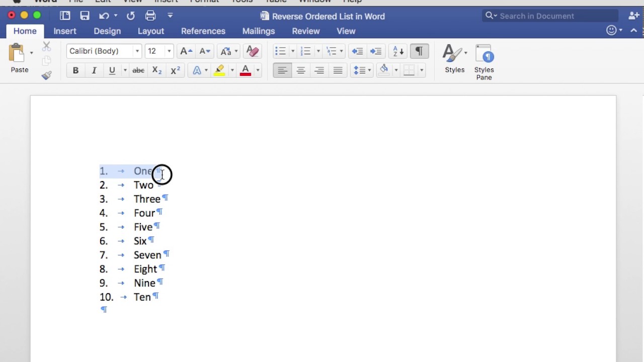Center the text
This screenshot has width=644, height=362.
point(301,71)
